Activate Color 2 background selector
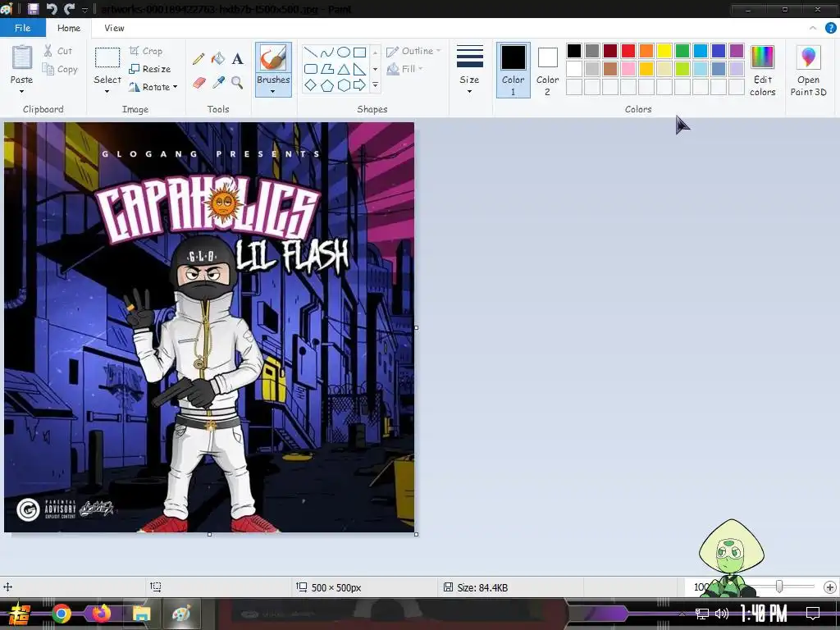This screenshot has width=840, height=630. pos(547,71)
